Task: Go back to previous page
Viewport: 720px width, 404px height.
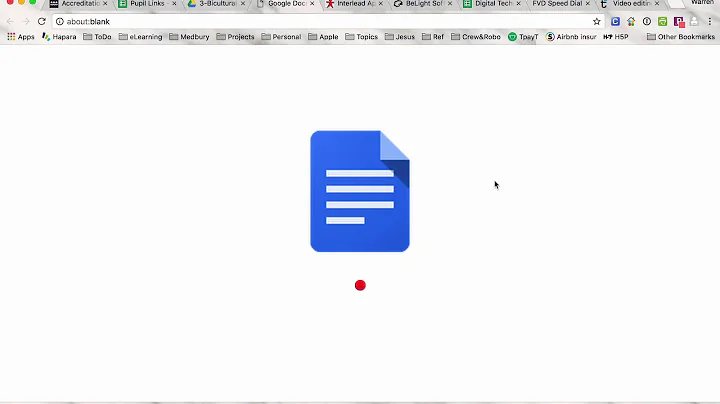Action: pyautogui.click(x=10, y=22)
